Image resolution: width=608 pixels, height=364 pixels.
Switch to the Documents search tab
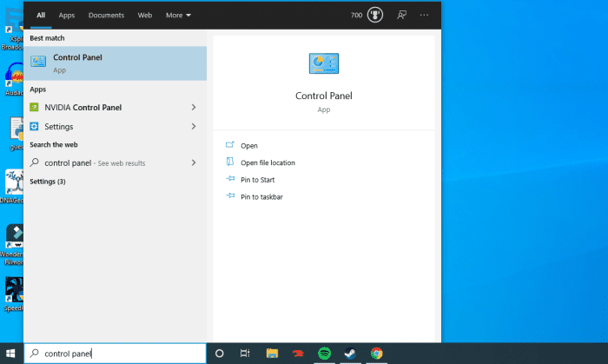point(106,16)
